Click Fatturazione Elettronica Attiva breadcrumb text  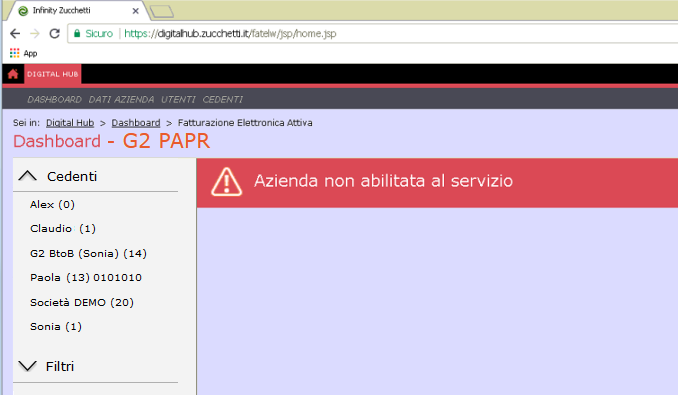point(245,123)
